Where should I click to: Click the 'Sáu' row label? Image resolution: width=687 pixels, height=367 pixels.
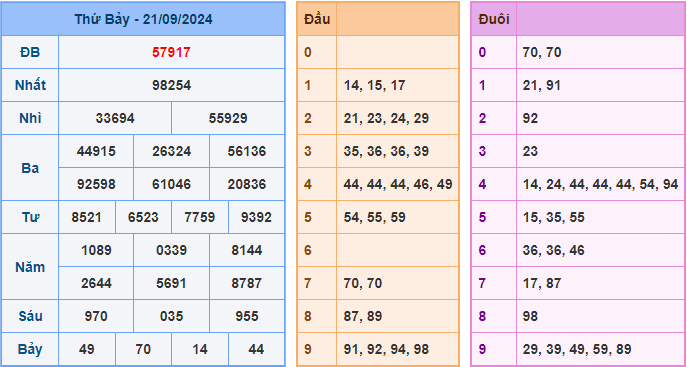[x=30, y=316]
